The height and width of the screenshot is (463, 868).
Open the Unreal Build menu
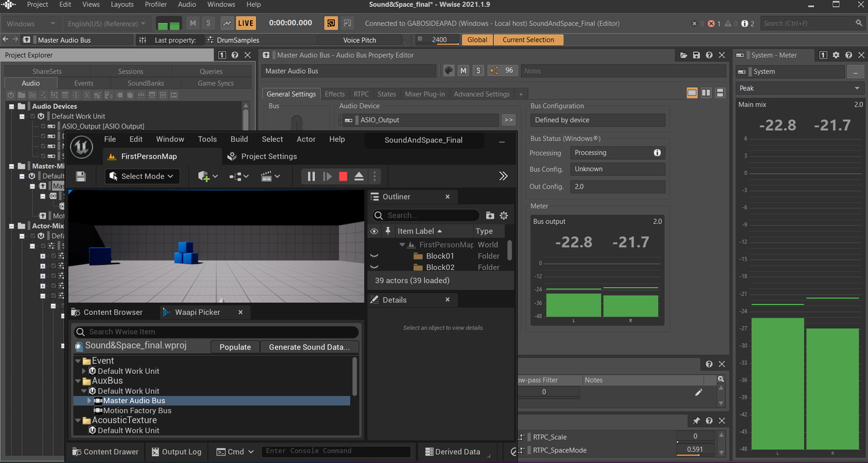pos(239,139)
